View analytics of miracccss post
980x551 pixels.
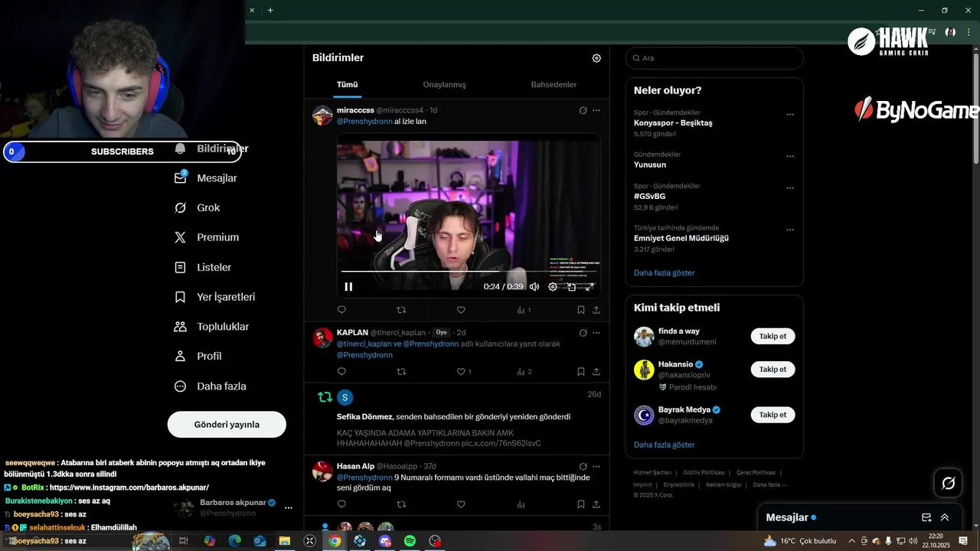coord(524,310)
